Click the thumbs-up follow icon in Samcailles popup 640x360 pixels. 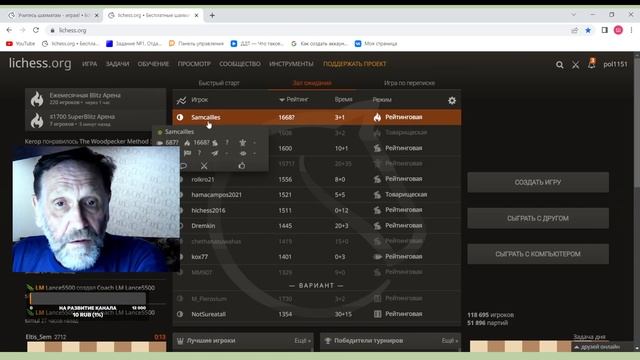(x=242, y=165)
